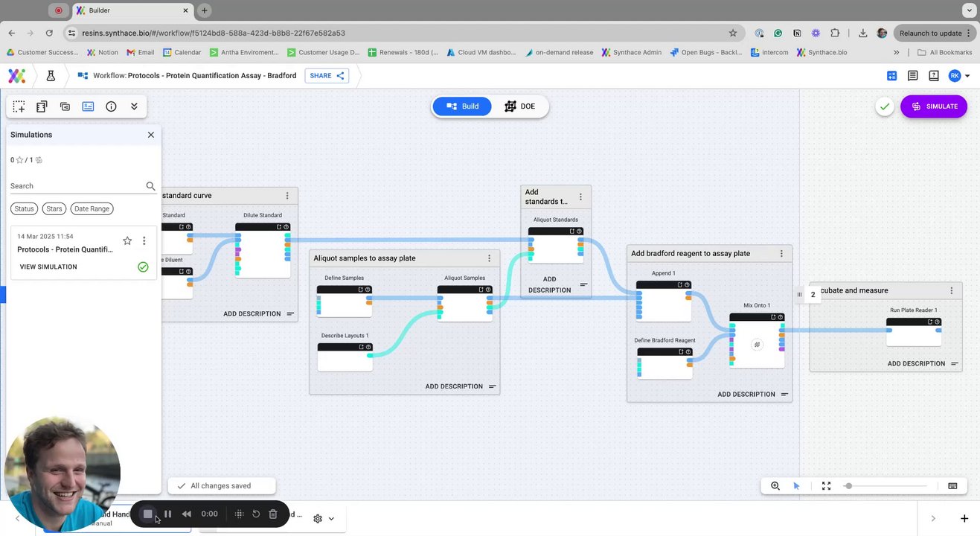
Task: Click the zoom magnifier icon in canvas controls
Action: tap(775, 486)
